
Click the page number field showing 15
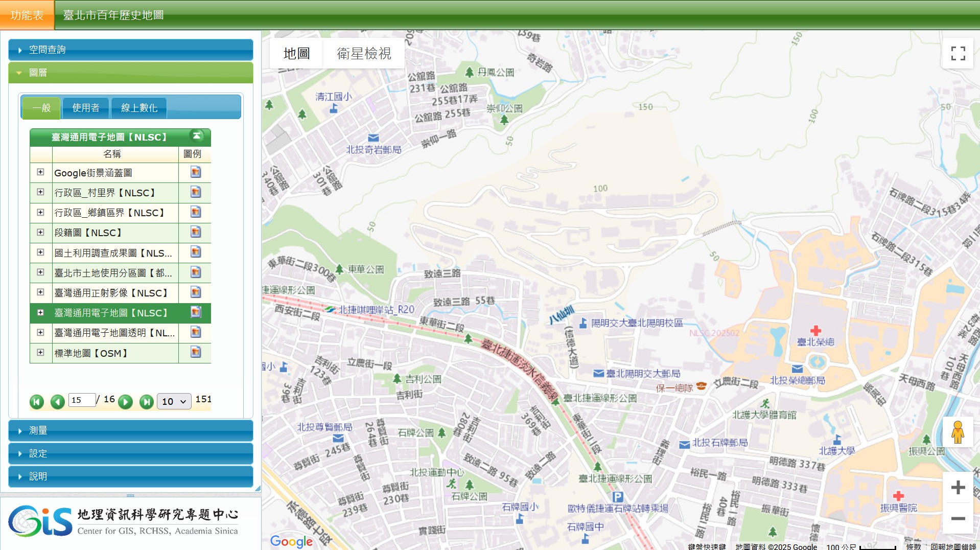(82, 400)
